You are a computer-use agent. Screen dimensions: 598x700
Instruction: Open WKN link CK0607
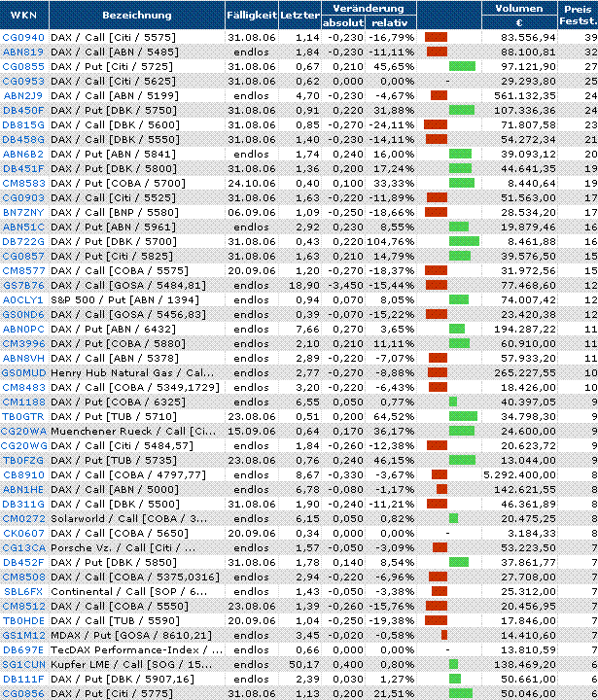(23, 534)
